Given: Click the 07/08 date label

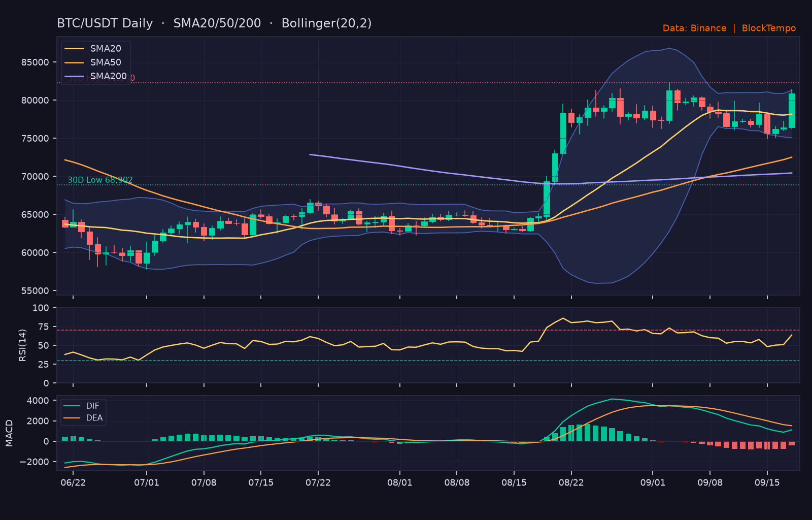Looking at the screenshot, I should [x=204, y=482].
